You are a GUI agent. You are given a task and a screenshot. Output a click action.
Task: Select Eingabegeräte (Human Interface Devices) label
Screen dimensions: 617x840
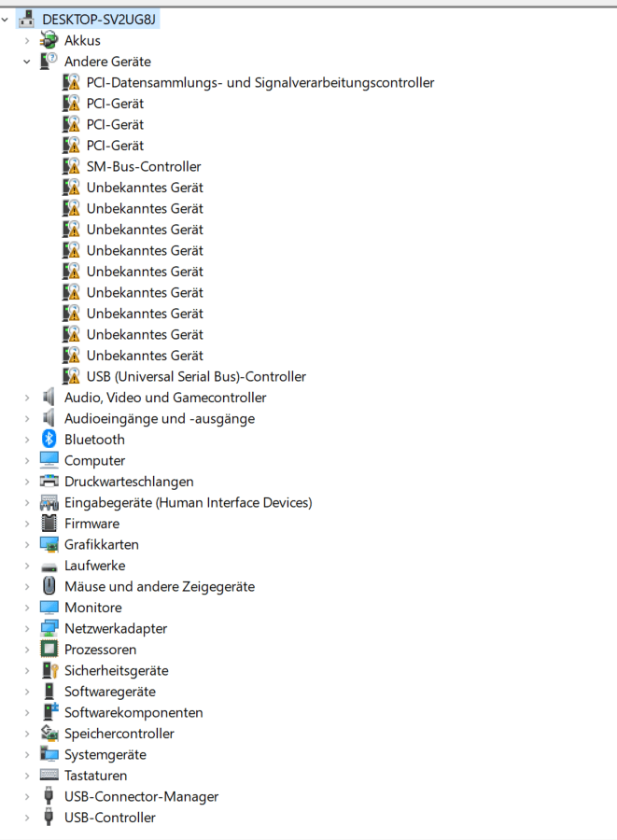coord(188,502)
